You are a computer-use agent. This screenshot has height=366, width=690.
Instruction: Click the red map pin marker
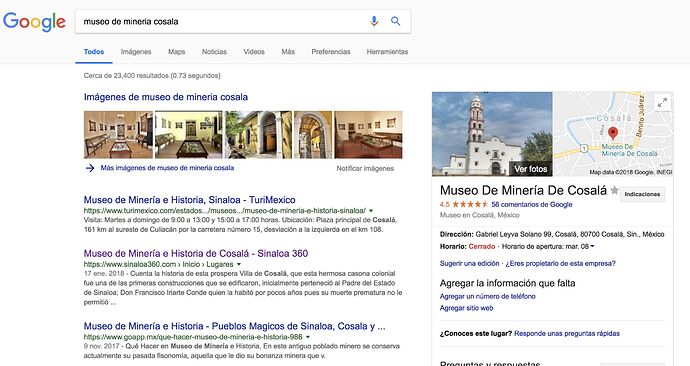point(613,133)
